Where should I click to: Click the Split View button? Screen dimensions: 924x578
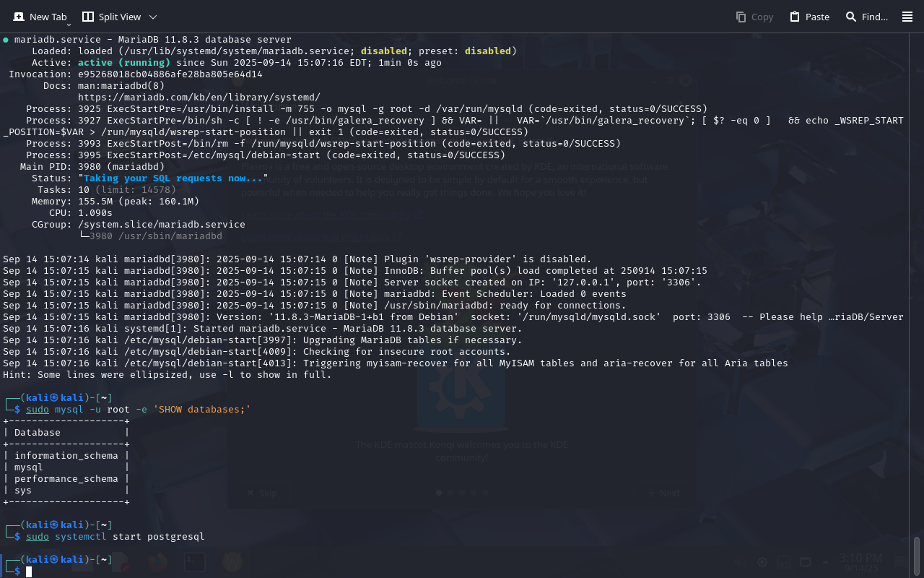[111, 17]
